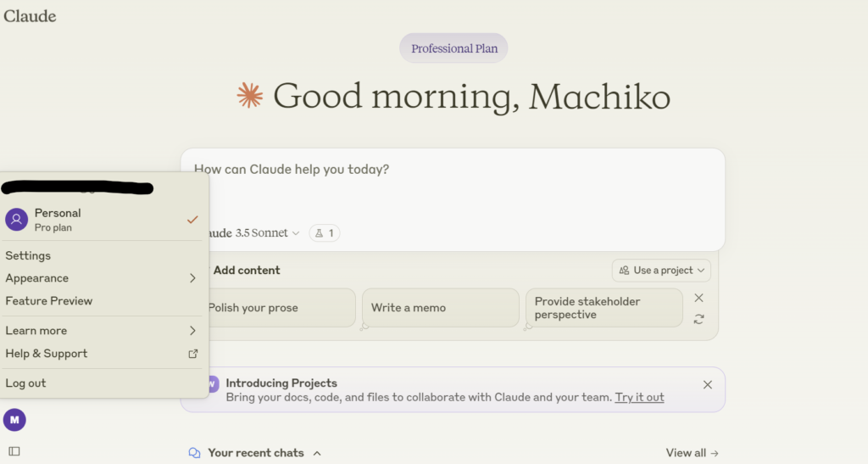Click the purple M user avatar
This screenshot has width=868, height=464.
coord(14,419)
